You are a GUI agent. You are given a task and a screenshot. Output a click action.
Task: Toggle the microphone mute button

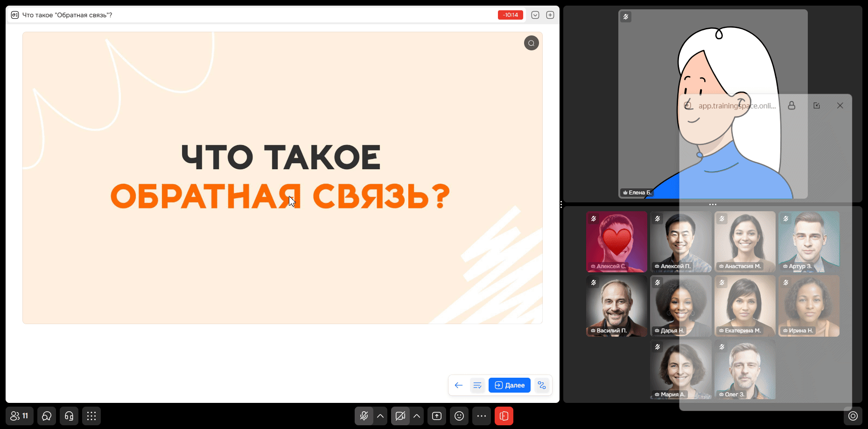click(x=364, y=416)
